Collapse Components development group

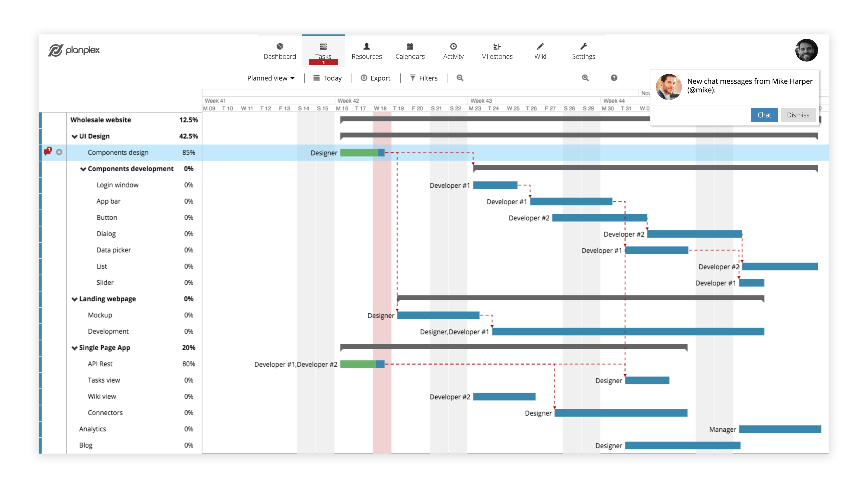pyautogui.click(x=83, y=169)
